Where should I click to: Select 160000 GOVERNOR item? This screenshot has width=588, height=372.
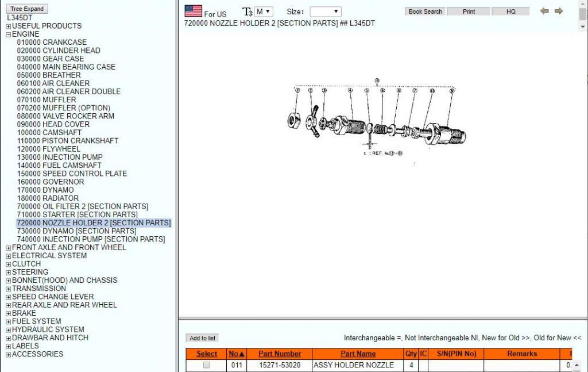pos(51,182)
